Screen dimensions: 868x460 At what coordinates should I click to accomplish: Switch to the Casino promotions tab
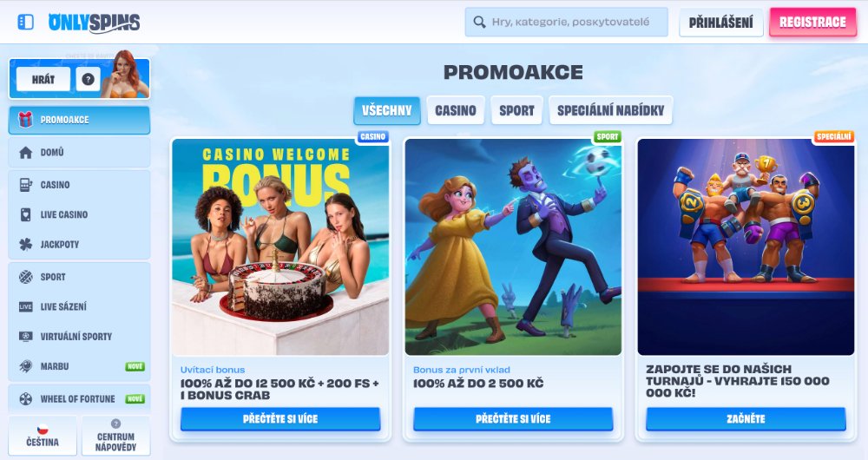coord(456,110)
